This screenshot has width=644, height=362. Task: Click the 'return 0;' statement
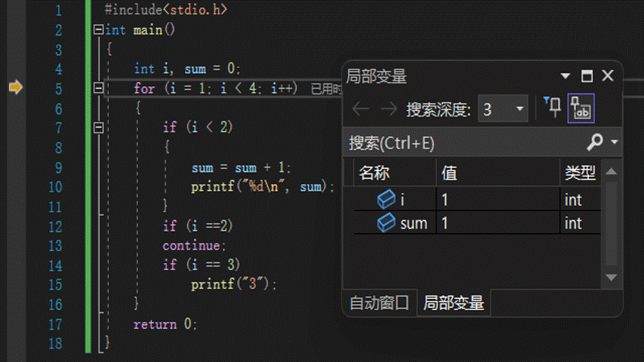tap(165, 324)
